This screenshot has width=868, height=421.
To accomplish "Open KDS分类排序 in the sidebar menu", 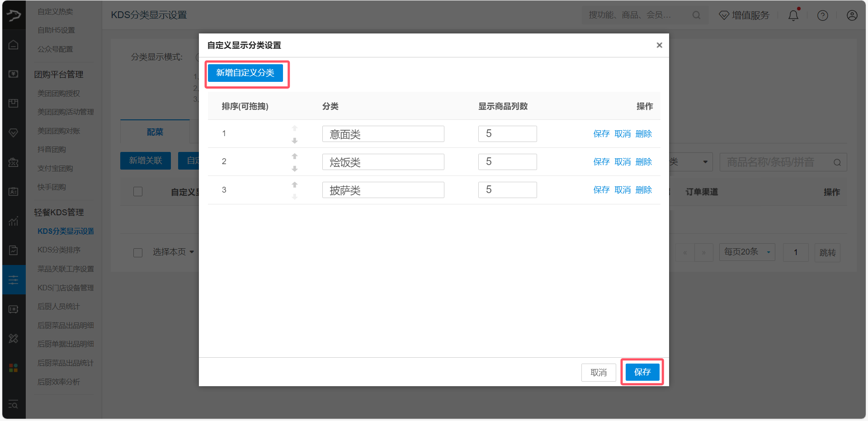I will [x=59, y=250].
